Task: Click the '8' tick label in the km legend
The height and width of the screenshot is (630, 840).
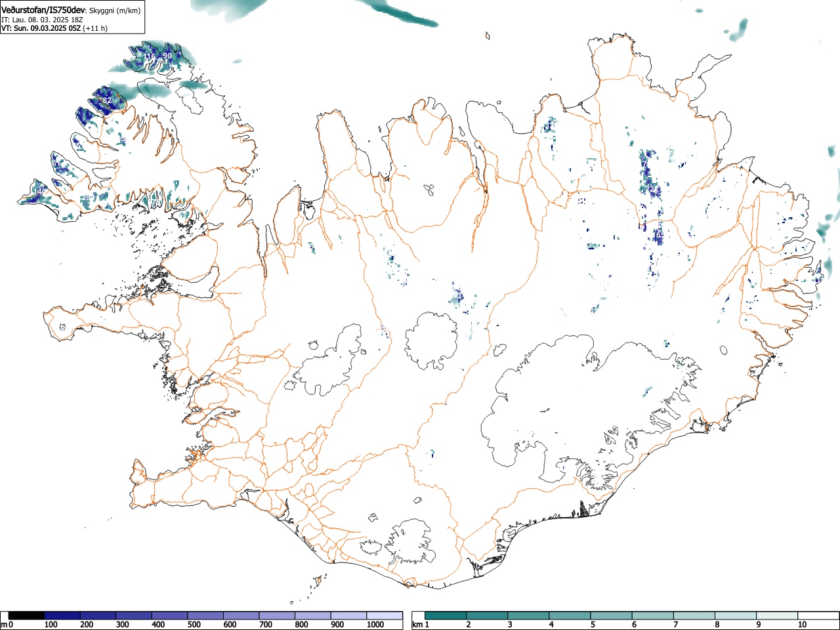Action: pyautogui.click(x=717, y=625)
